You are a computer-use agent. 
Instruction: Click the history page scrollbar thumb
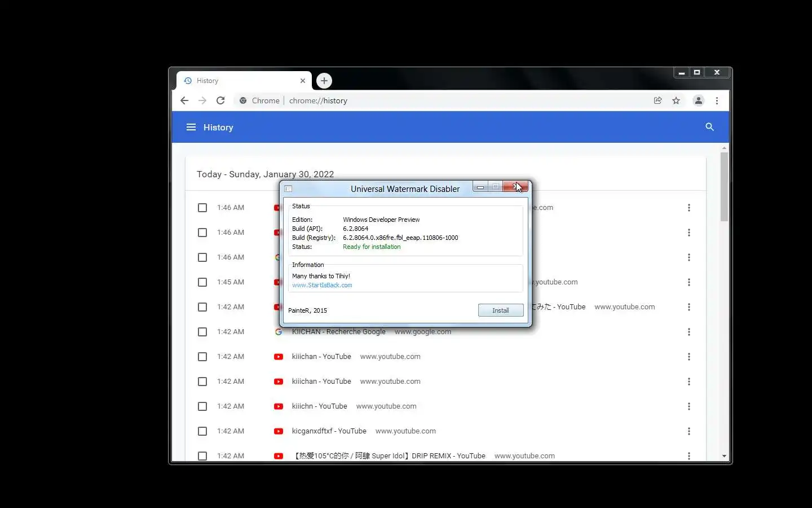tap(724, 186)
